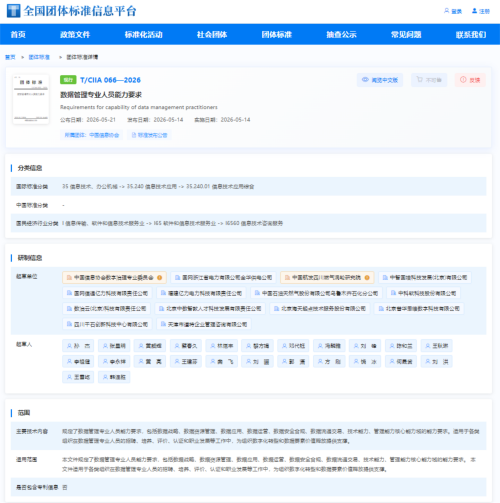500x503 pixels.
Task: Click the shopping cart icon on 不可售
Action: coord(420,80)
